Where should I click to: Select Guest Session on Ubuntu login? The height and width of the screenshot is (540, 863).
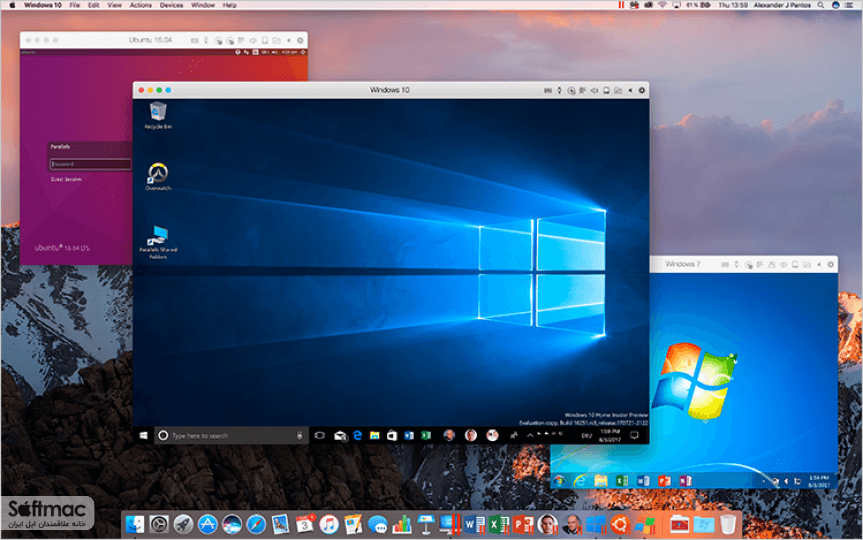pyautogui.click(x=66, y=179)
